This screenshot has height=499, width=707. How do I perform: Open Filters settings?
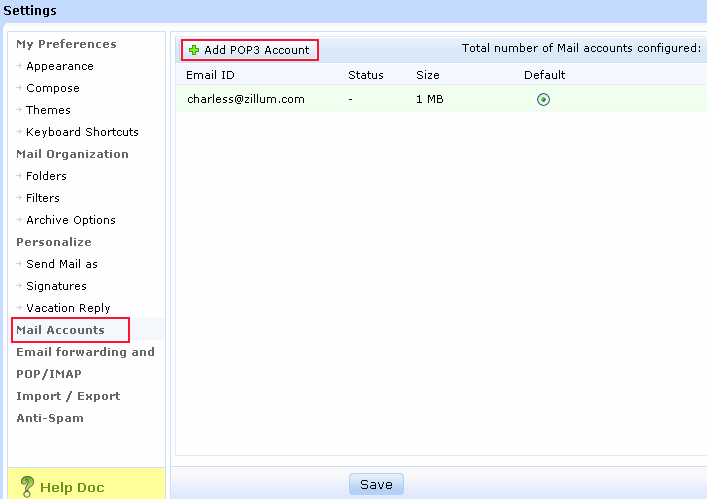click(x=43, y=198)
